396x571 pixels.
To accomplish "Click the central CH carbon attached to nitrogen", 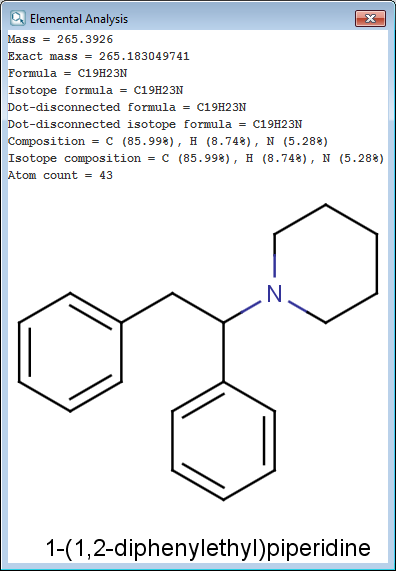I will (223, 323).
